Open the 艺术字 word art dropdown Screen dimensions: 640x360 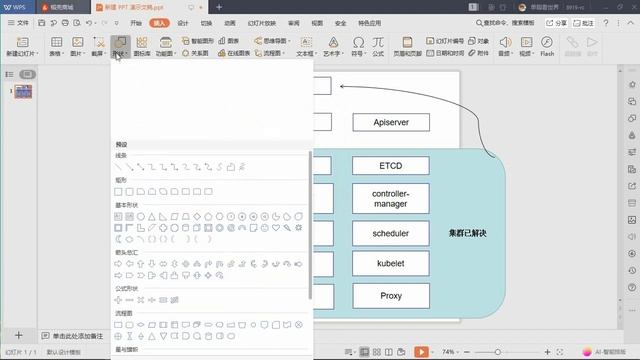333,53
